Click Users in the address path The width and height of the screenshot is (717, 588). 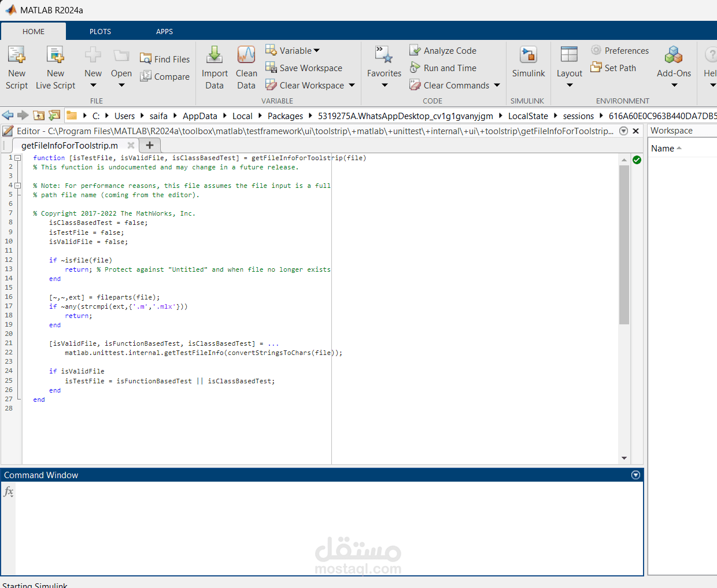pos(124,116)
